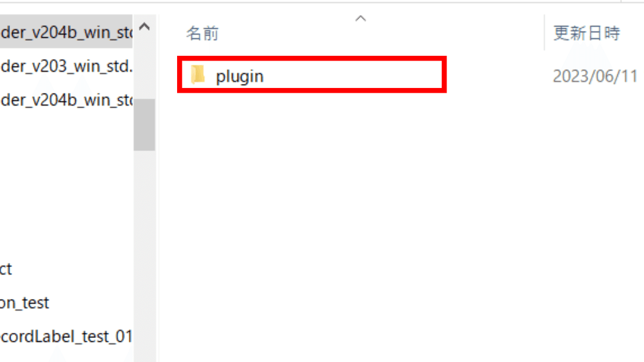Click the navigation pane scrollbar thumb
This screenshot has height=362, width=644.
pyautogui.click(x=144, y=124)
